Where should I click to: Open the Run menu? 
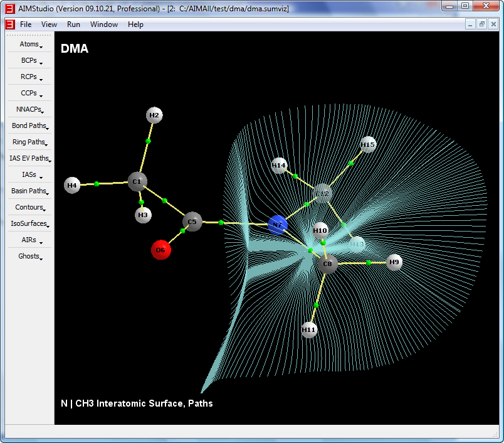(73, 24)
